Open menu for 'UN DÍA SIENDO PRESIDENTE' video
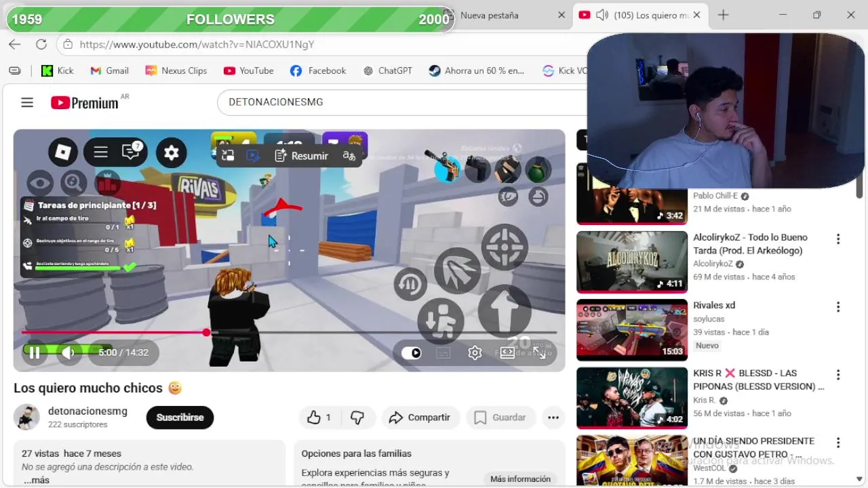The width and height of the screenshot is (868, 488). [x=838, y=442]
